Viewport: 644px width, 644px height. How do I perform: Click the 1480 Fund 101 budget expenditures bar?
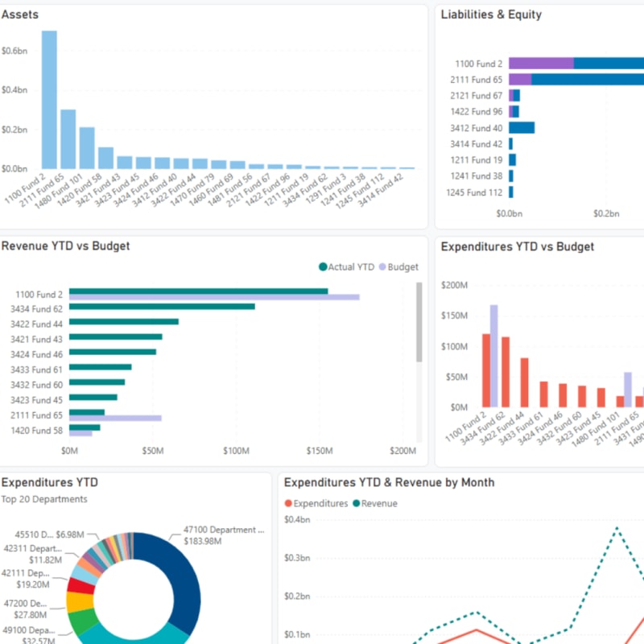coord(628,390)
